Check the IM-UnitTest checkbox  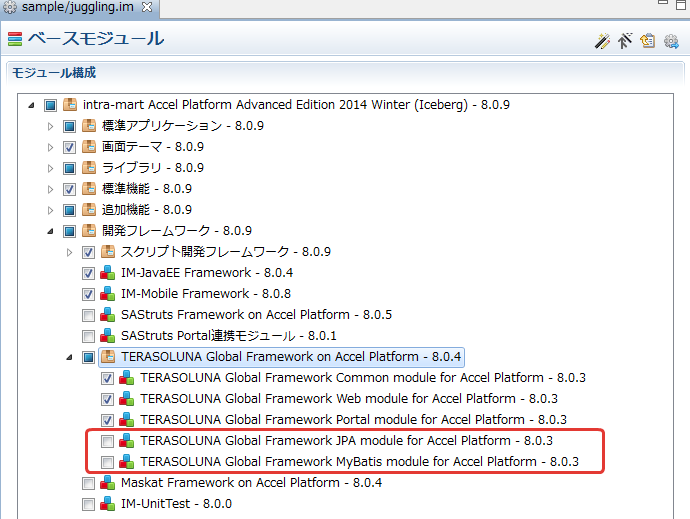coord(88,504)
